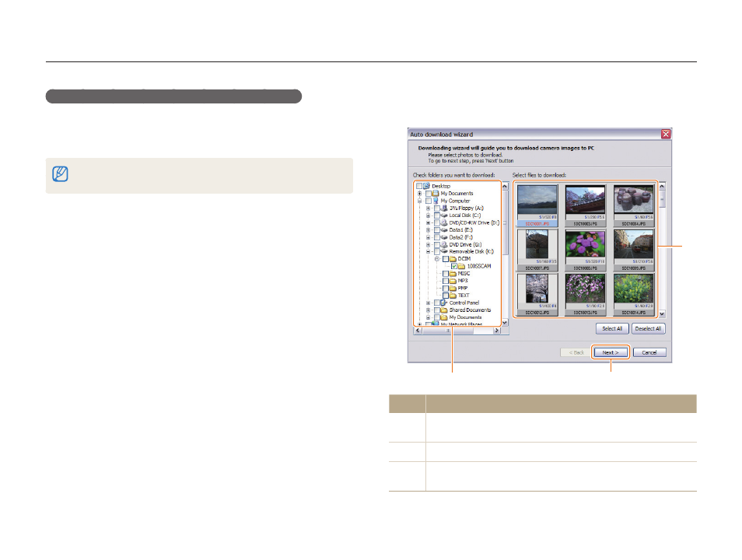Close the Auto download wizard window

point(666,134)
